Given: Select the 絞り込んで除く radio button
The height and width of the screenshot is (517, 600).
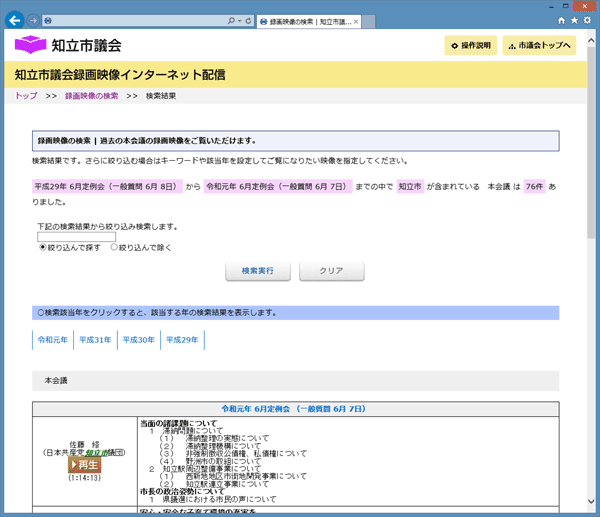Looking at the screenshot, I should 114,247.
